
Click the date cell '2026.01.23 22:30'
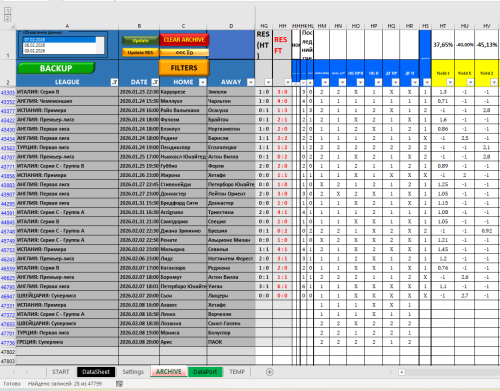(139, 92)
